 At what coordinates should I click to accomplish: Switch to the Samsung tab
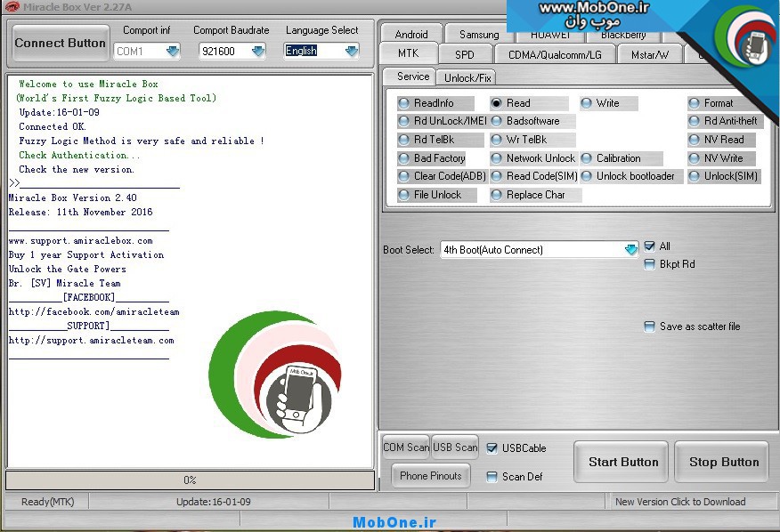pos(479,35)
